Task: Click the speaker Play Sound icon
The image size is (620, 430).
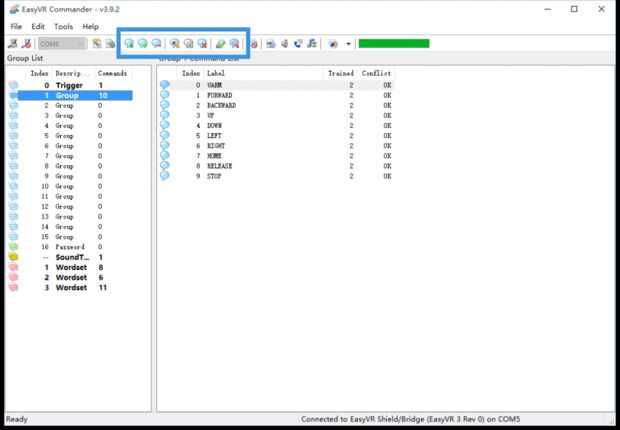Action: click(x=284, y=44)
